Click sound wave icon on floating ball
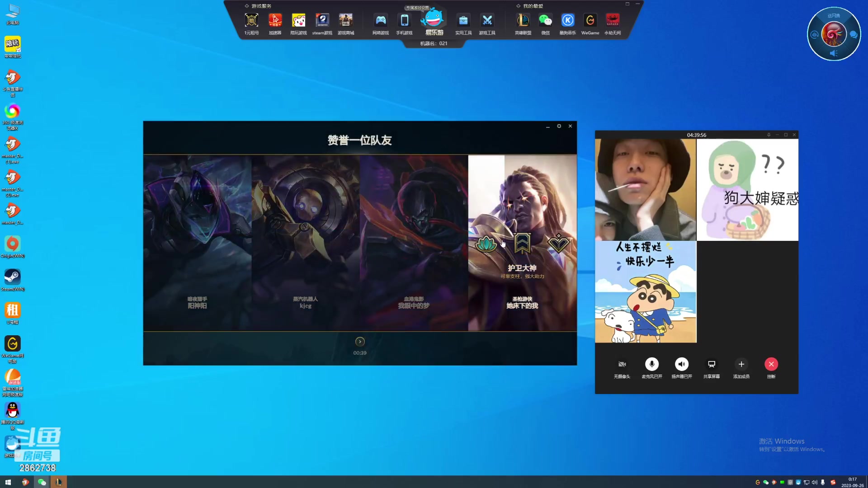 (x=815, y=34)
